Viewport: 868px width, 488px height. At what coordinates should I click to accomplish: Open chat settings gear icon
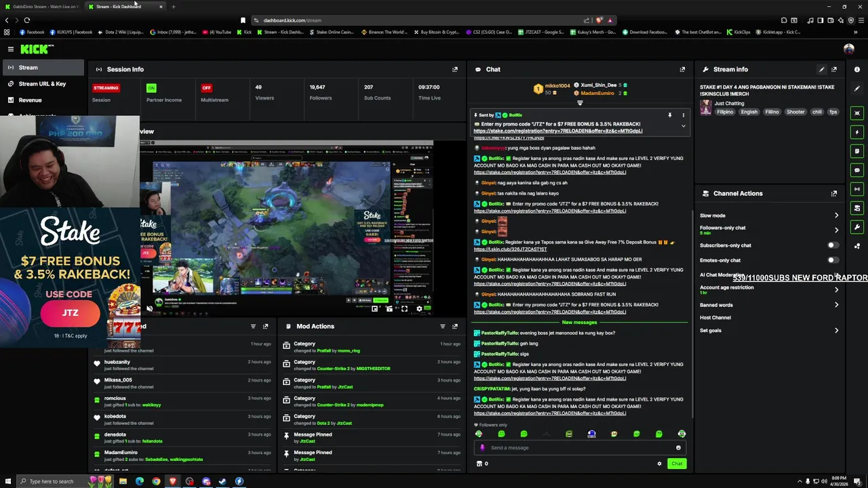(659, 464)
